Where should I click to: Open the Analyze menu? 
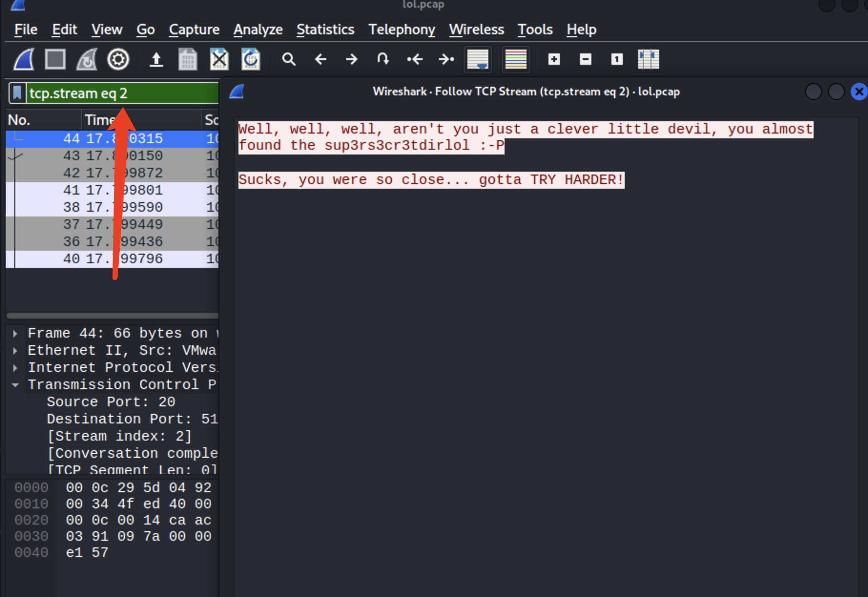click(x=258, y=30)
